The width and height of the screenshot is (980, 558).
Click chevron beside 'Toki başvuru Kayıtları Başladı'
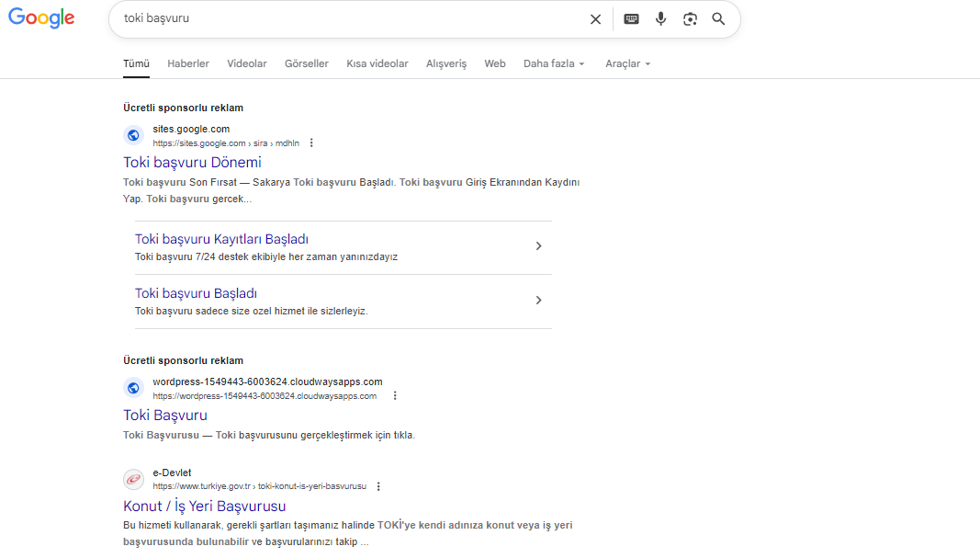[x=538, y=246]
